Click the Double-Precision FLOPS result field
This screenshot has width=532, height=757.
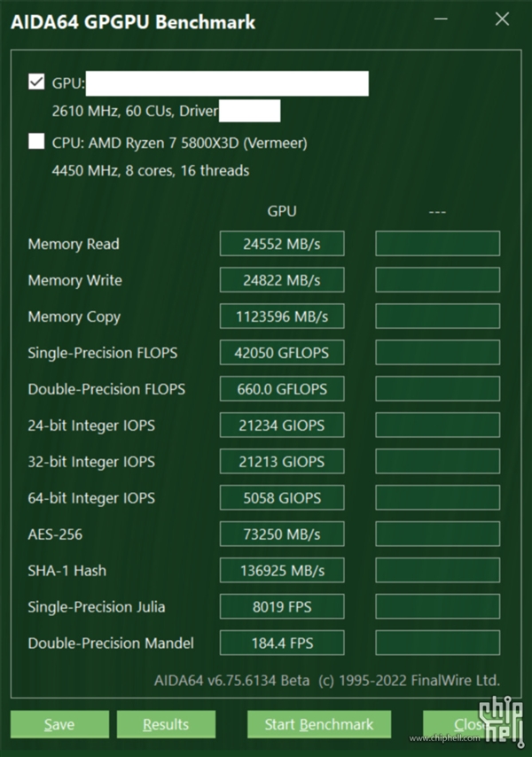[x=281, y=389]
